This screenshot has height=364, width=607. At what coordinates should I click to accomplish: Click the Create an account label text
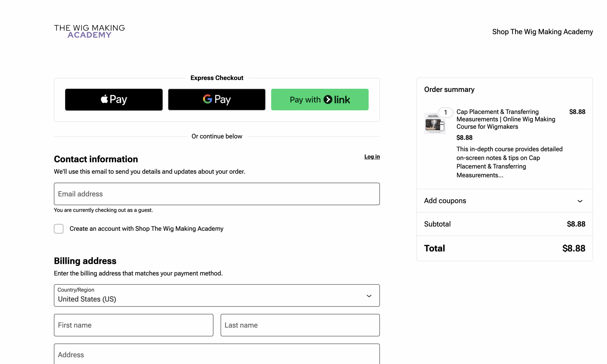147,229
